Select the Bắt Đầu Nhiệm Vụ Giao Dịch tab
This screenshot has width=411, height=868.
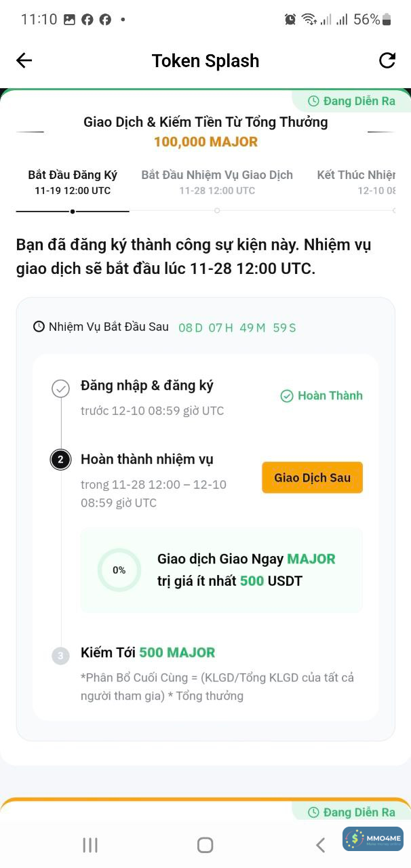[x=217, y=182]
